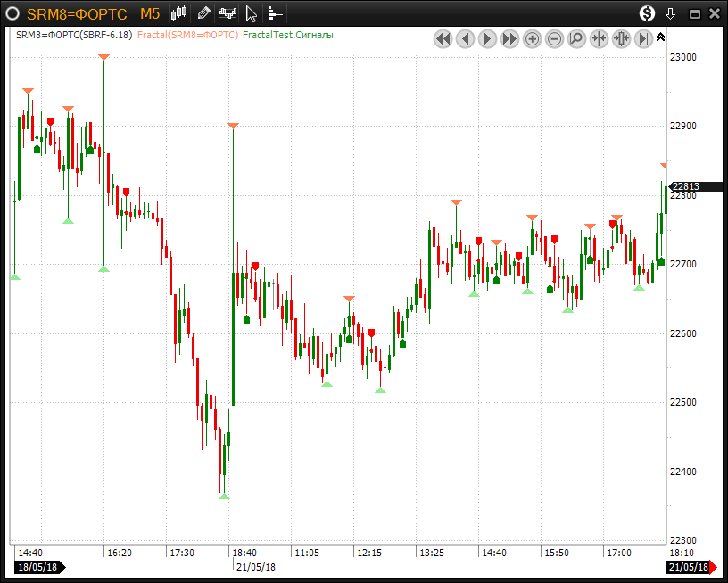The width and height of the screenshot is (728, 583).
Task: Toggle the volume profile histogram button
Action: 275,13
